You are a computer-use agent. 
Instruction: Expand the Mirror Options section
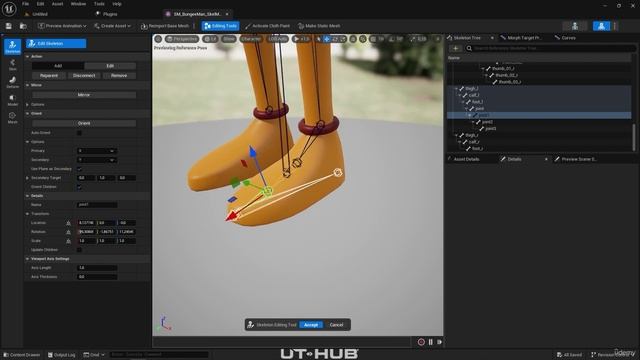point(28,104)
